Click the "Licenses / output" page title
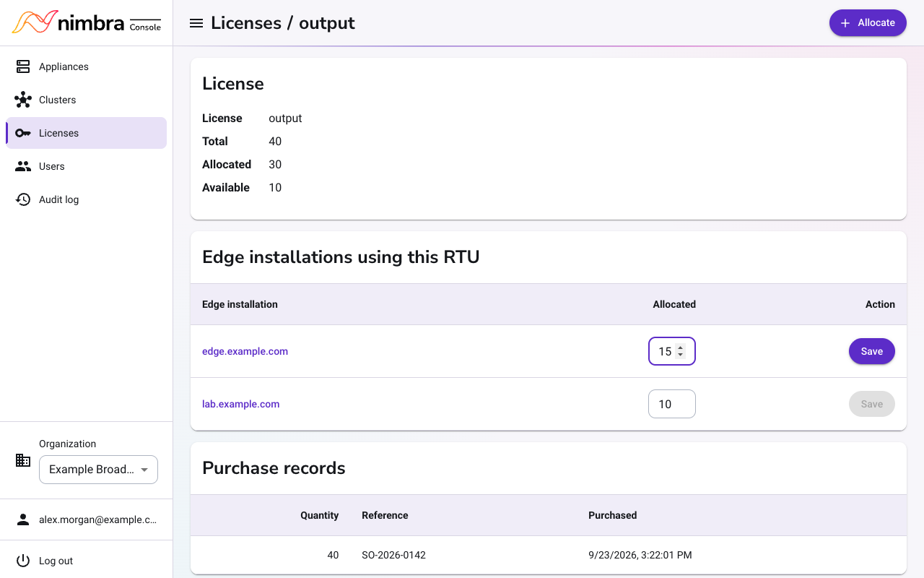Image resolution: width=924 pixels, height=578 pixels. [x=283, y=23]
